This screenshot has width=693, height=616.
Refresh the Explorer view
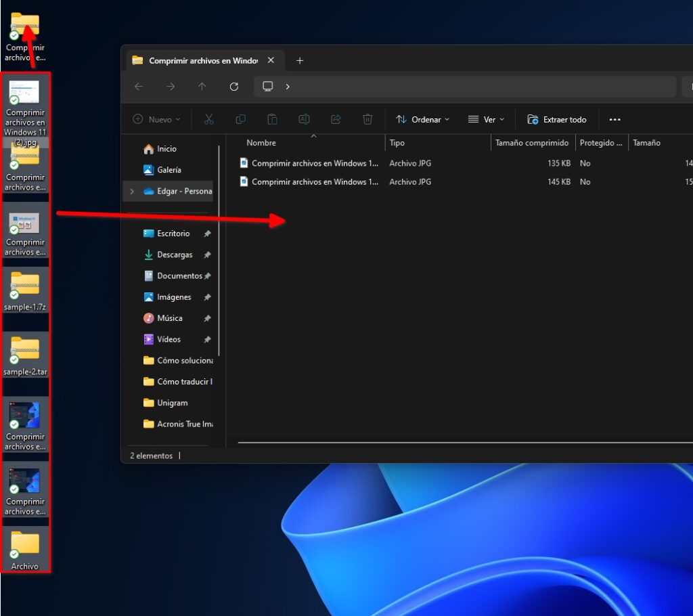tap(233, 87)
